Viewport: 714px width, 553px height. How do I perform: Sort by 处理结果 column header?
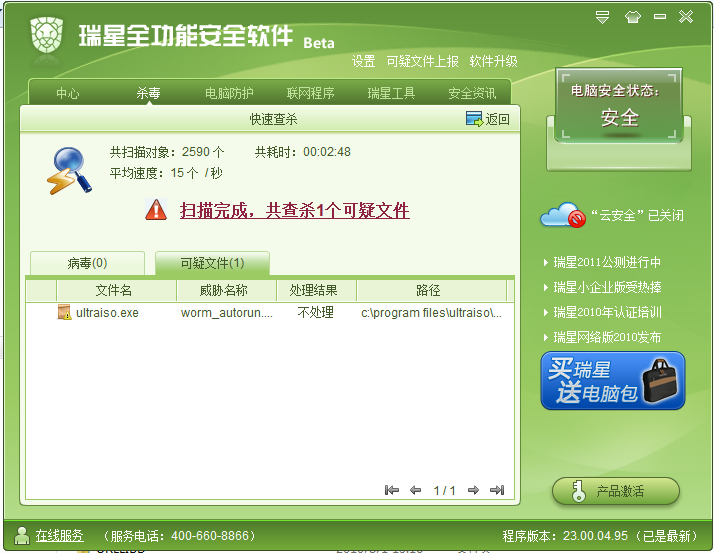click(316, 291)
